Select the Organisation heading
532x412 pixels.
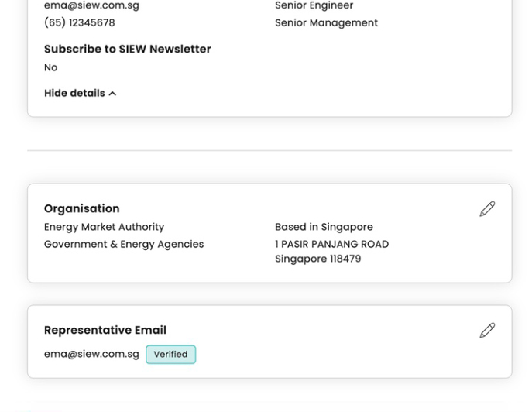(x=82, y=208)
